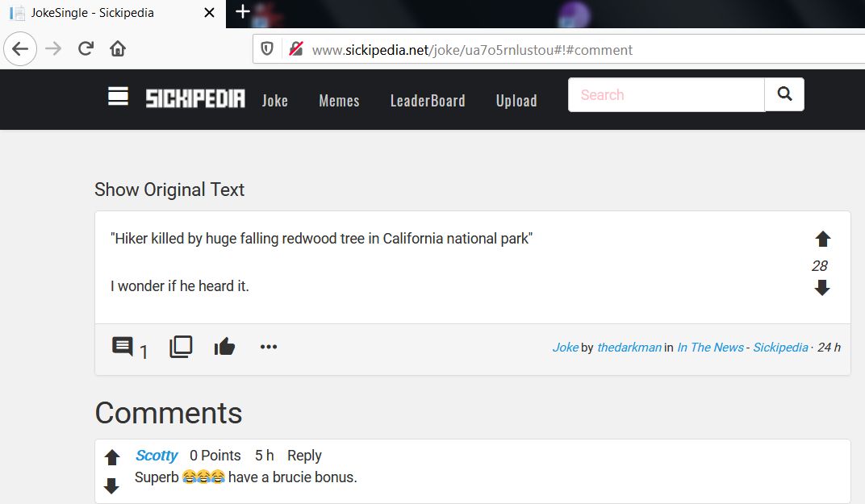Open the joke's comments bubble icon
Screen dimensions: 865x504
[123, 348]
